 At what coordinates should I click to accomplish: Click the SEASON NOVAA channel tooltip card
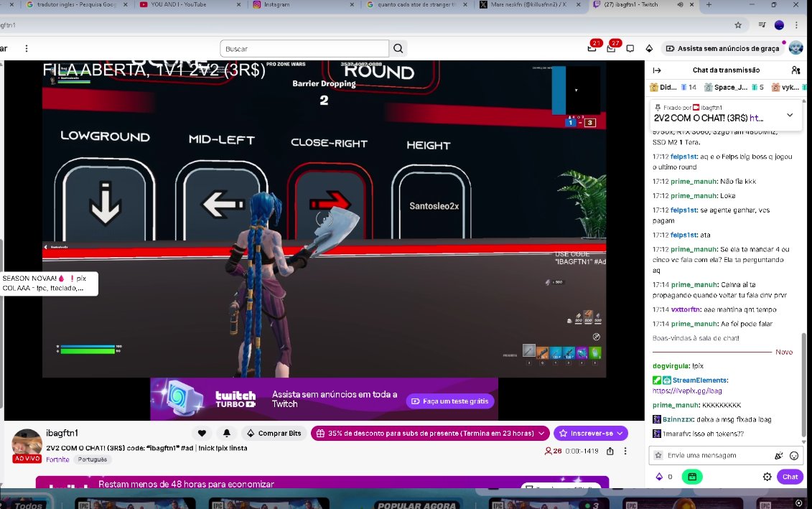pos(50,284)
